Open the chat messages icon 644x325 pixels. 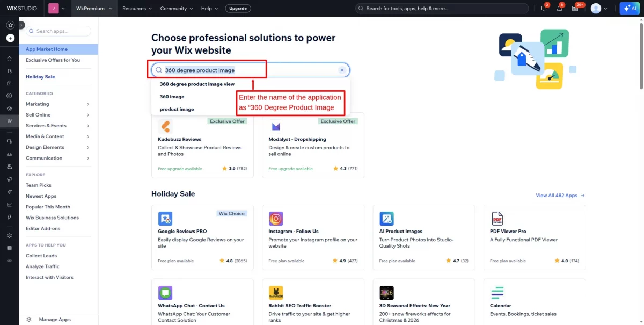[x=544, y=9]
